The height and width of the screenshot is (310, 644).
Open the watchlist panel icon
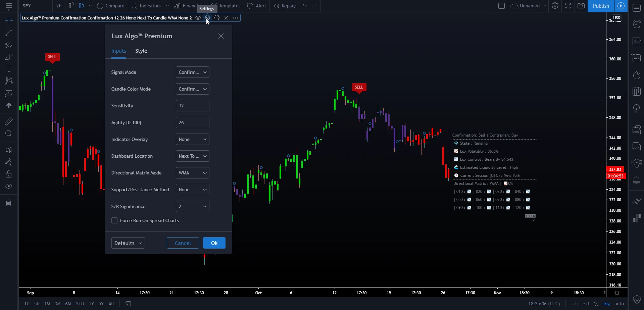point(637,8)
